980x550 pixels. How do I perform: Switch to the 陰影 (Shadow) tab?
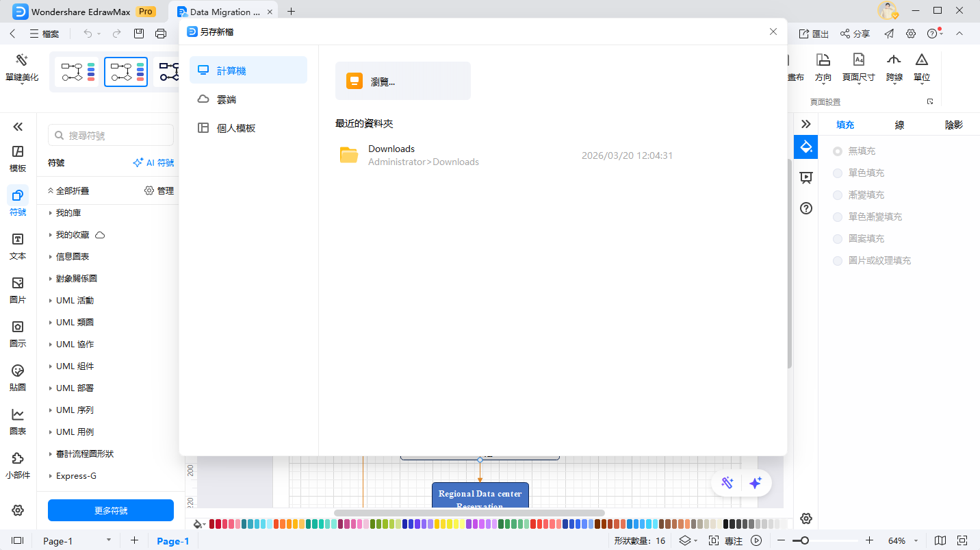953,125
